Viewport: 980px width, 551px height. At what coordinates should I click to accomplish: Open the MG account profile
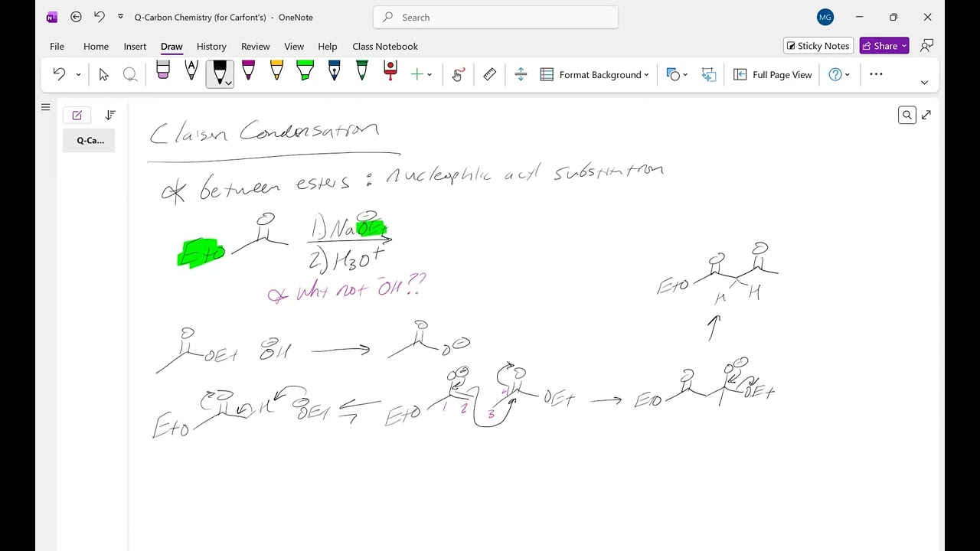pyautogui.click(x=825, y=17)
